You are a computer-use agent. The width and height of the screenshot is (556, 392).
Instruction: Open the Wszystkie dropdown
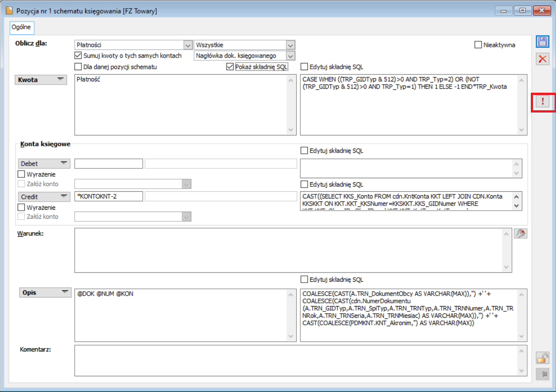290,45
